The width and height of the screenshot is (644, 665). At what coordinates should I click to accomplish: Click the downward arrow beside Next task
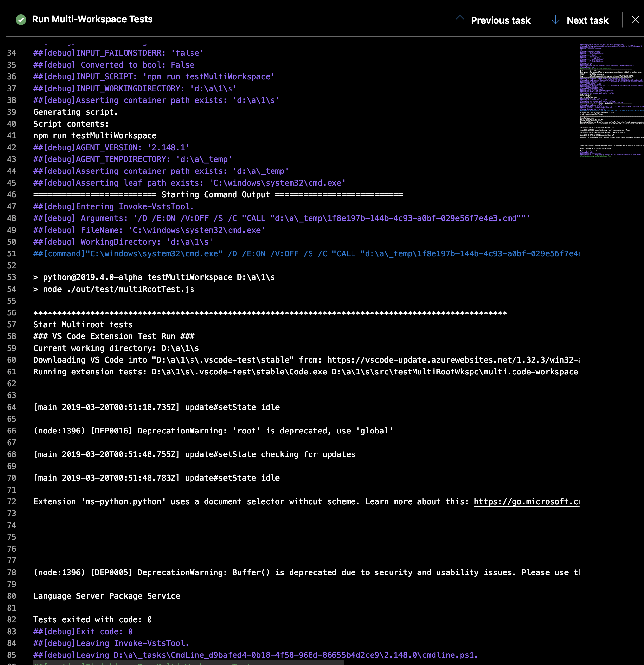click(x=555, y=20)
